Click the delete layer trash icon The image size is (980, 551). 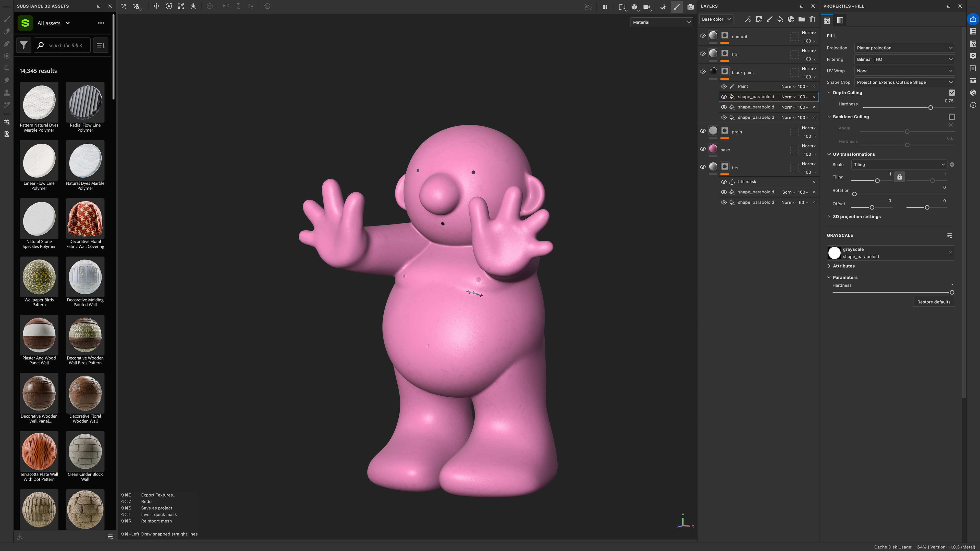(x=812, y=19)
